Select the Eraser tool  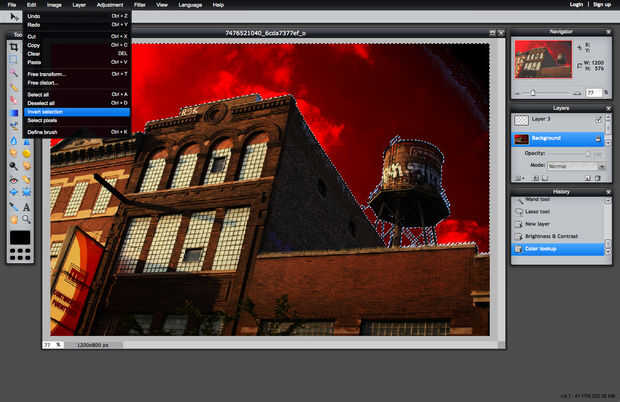(14, 100)
